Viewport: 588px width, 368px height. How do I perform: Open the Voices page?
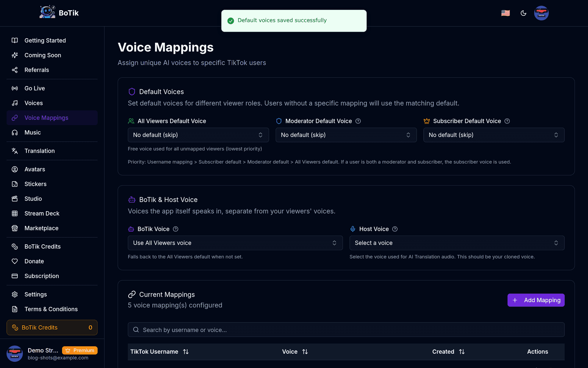52,103
